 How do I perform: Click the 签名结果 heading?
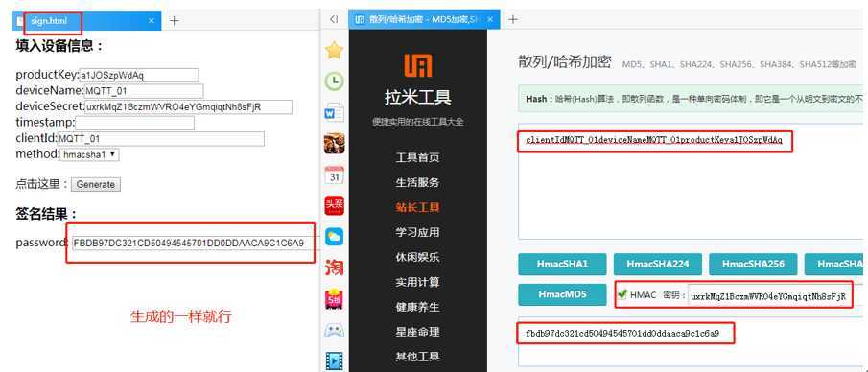(x=46, y=214)
